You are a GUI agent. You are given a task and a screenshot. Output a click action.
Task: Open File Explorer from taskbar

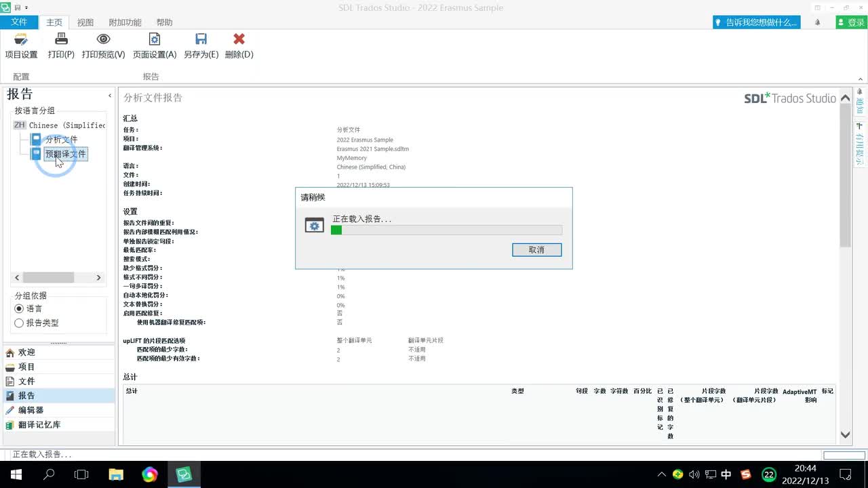click(x=116, y=474)
